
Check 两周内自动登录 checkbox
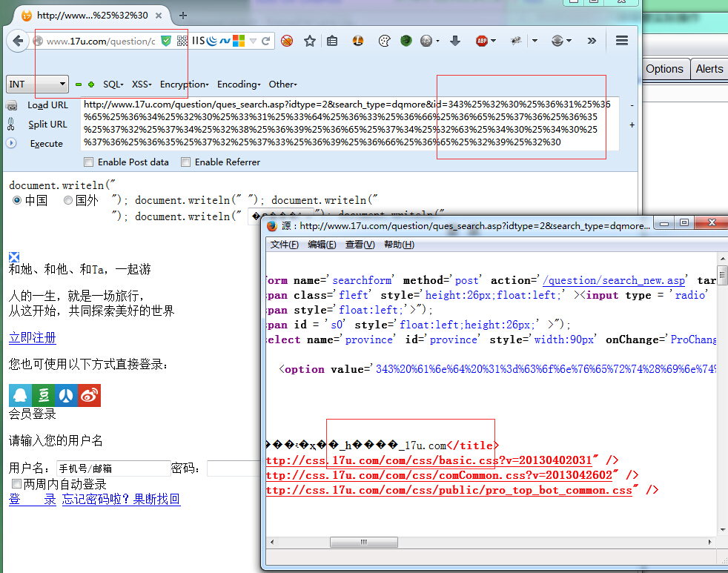pos(16,484)
